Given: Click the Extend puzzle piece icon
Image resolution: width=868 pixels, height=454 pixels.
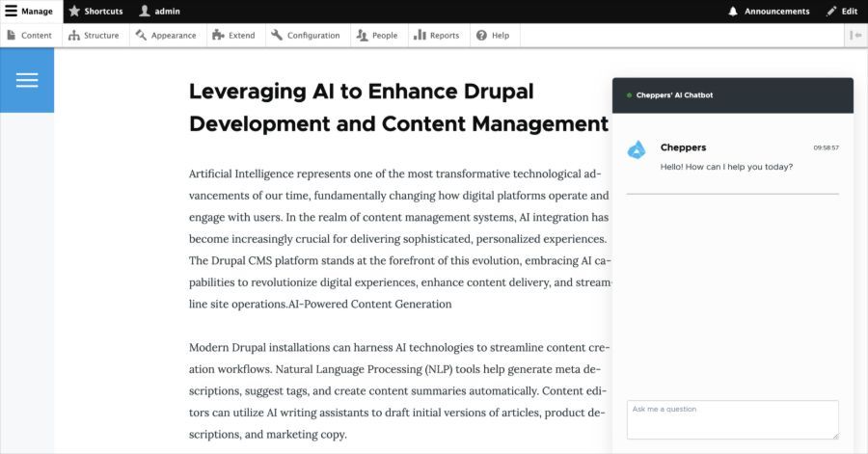Looking at the screenshot, I should [218, 35].
